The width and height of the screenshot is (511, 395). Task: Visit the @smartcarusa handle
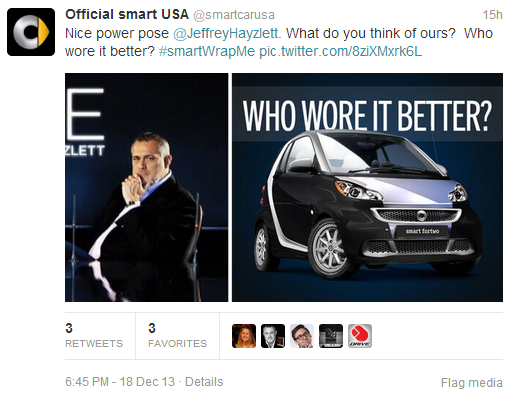(234, 15)
